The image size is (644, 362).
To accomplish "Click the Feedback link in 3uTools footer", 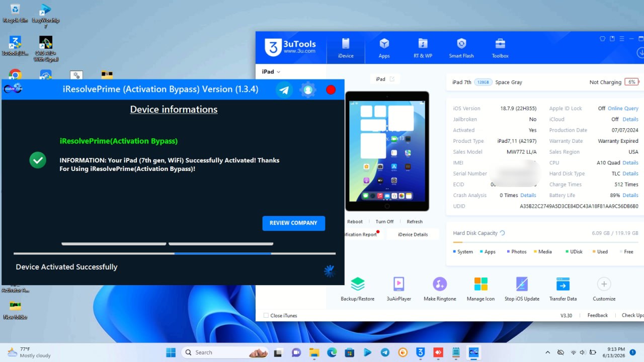I will [x=598, y=316].
